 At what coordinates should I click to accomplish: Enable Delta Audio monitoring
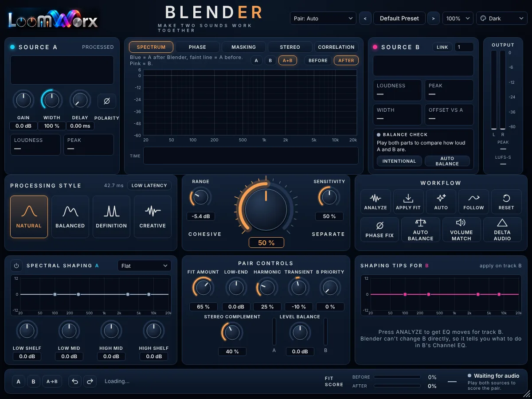point(502,230)
